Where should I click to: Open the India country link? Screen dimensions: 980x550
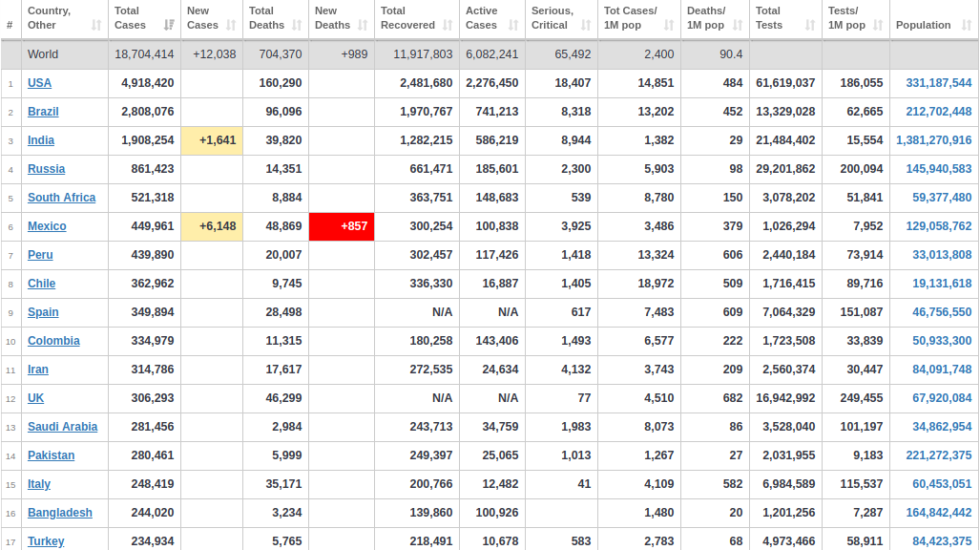pyautogui.click(x=41, y=140)
